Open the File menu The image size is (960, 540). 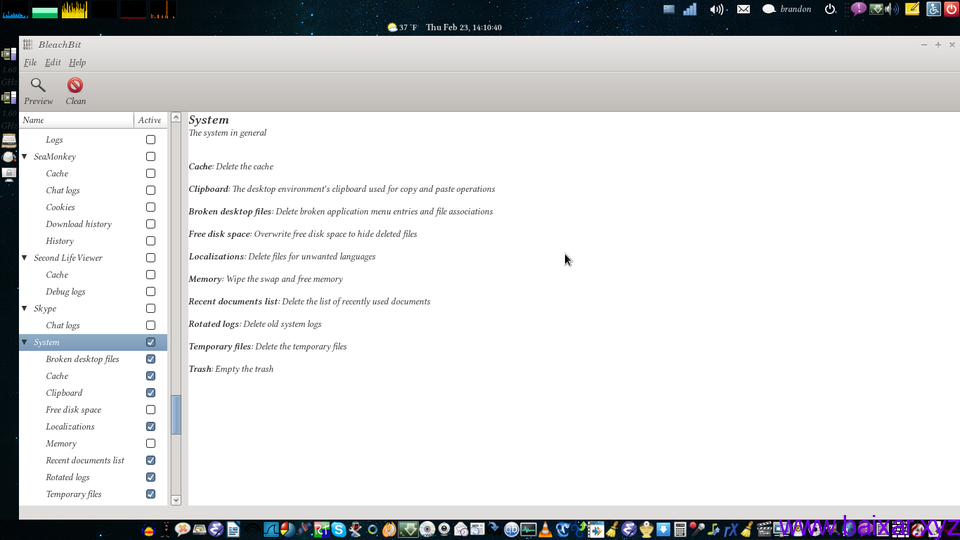[30, 62]
